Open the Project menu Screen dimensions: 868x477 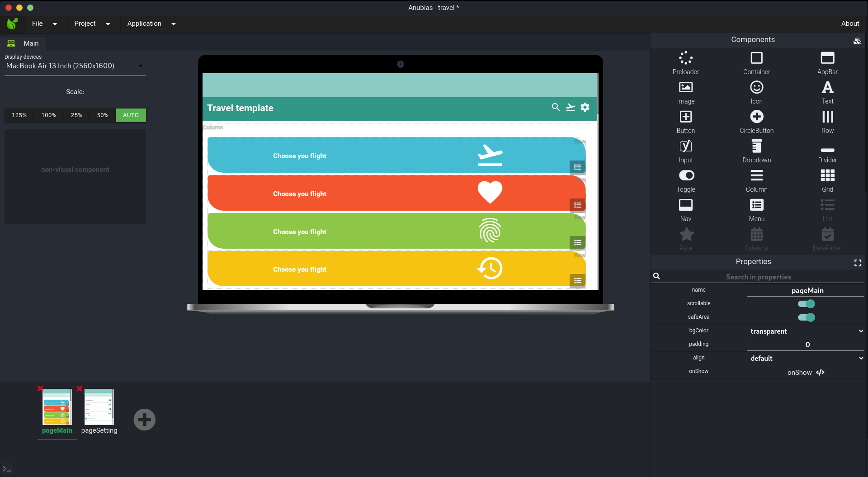pyautogui.click(x=92, y=24)
